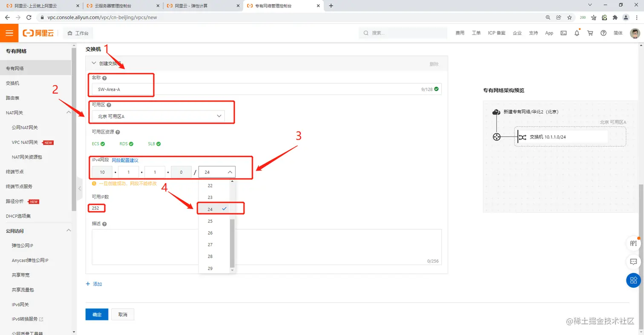Open the 工单 ticket menu

click(x=476, y=33)
